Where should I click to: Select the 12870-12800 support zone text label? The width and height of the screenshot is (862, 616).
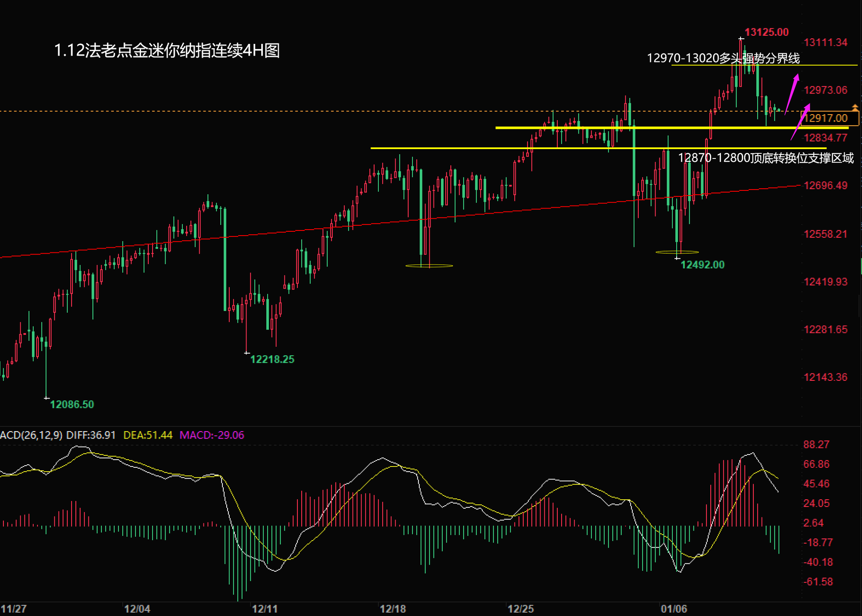(765, 158)
